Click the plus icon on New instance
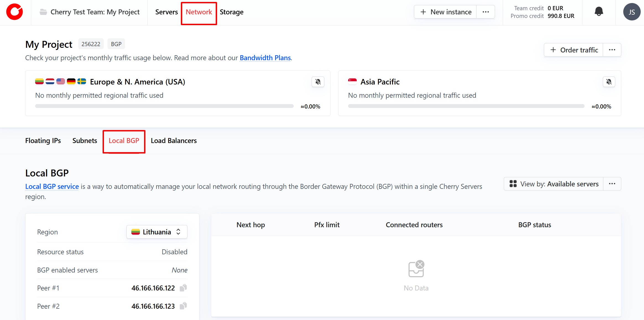This screenshot has height=320, width=644. [x=423, y=12]
